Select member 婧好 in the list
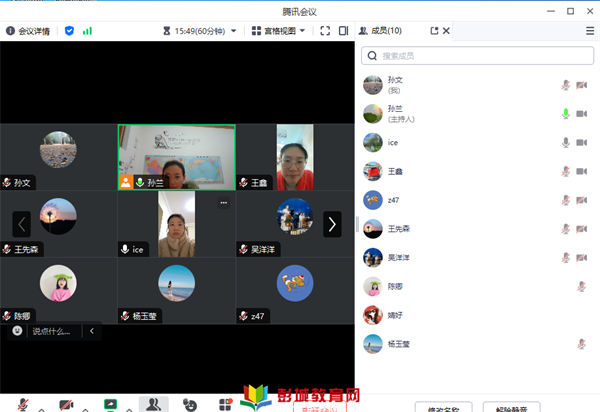 tap(477, 315)
